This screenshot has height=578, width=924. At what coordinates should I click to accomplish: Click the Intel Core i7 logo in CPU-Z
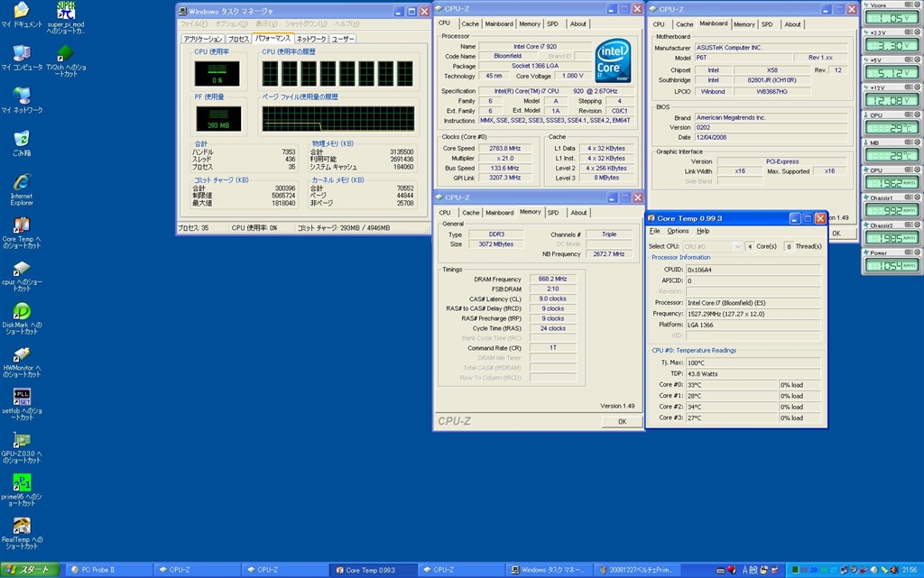pyautogui.click(x=613, y=60)
